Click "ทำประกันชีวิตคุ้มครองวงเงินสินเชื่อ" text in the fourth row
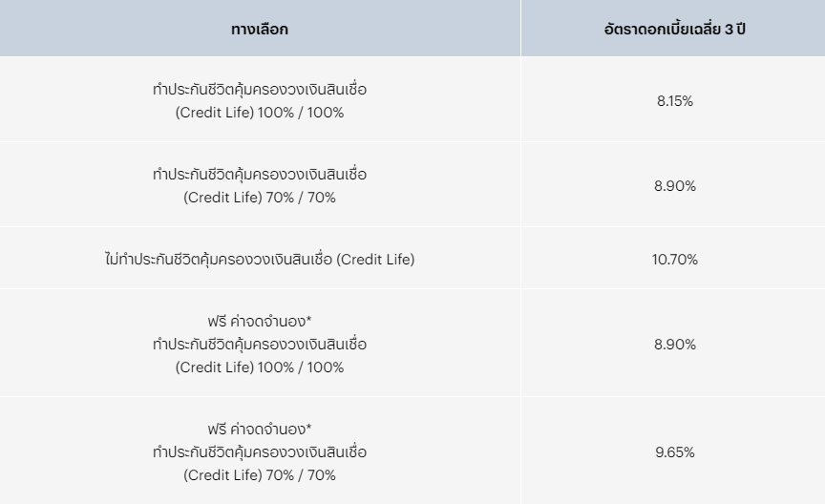This screenshot has width=825, height=504. coord(260,344)
